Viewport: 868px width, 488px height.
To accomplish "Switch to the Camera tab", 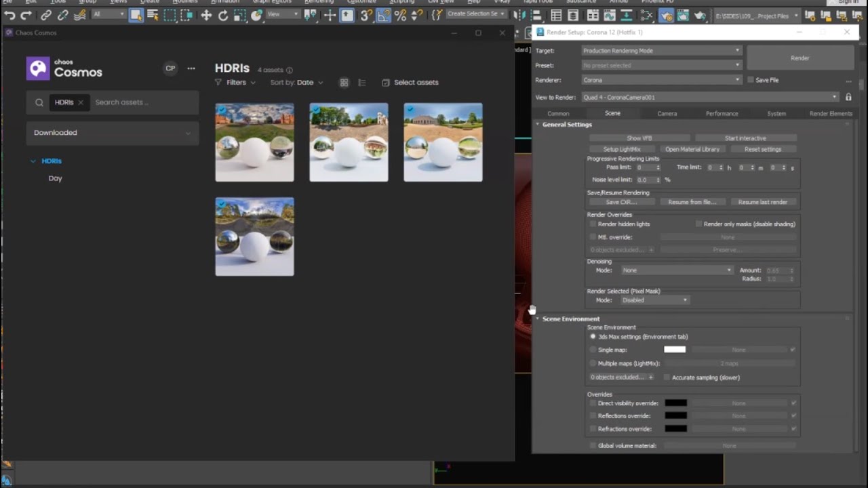I will tap(667, 113).
